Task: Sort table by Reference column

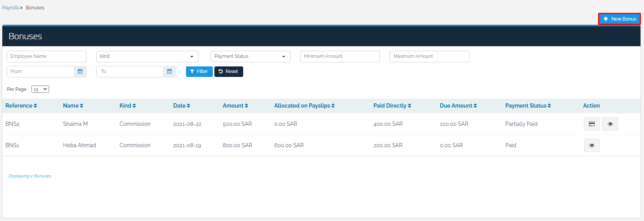Action: tap(21, 106)
